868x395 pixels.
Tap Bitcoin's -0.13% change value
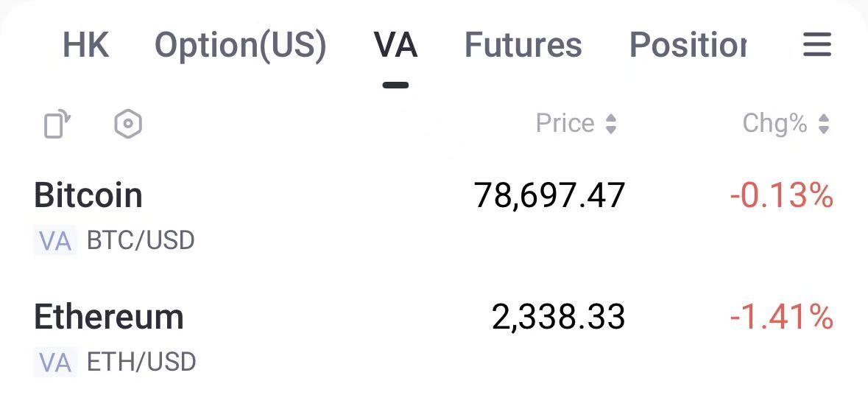[781, 196]
